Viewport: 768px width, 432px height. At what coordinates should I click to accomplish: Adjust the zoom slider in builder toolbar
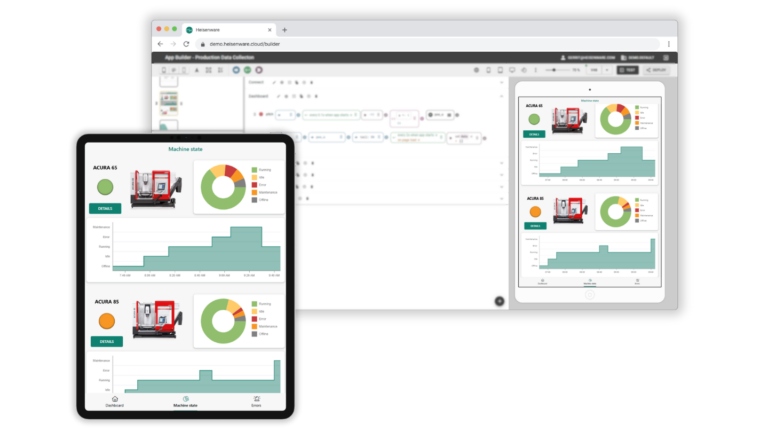click(556, 70)
